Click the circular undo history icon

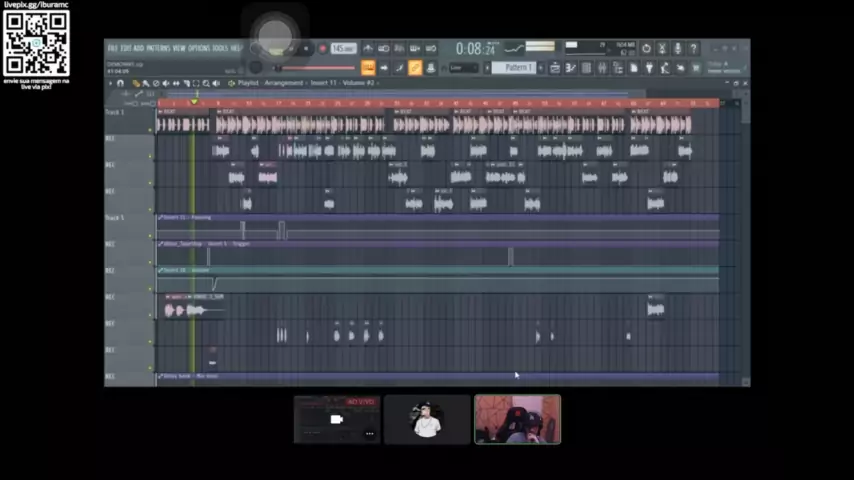[x=646, y=48]
